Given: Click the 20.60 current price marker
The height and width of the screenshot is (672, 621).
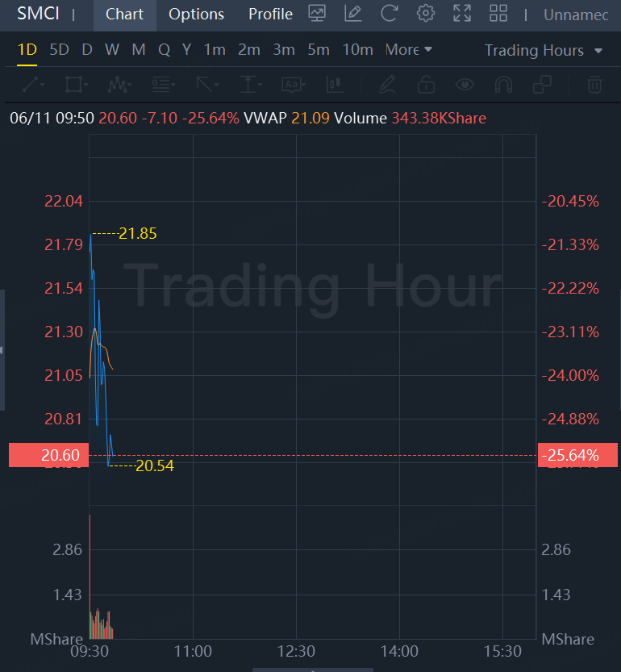Looking at the screenshot, I should coord(60,456).
